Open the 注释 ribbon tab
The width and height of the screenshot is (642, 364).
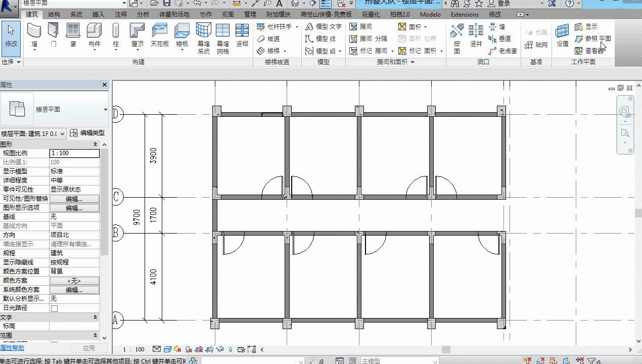point(121,15)
